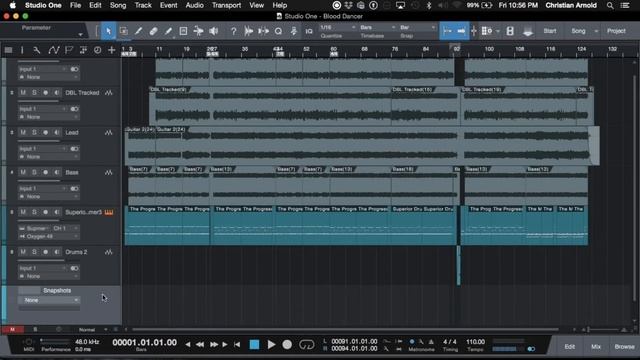Toggle stereo mode on Lead track input
The height and width of the screenshot is (360, 640).
(74, 149)
